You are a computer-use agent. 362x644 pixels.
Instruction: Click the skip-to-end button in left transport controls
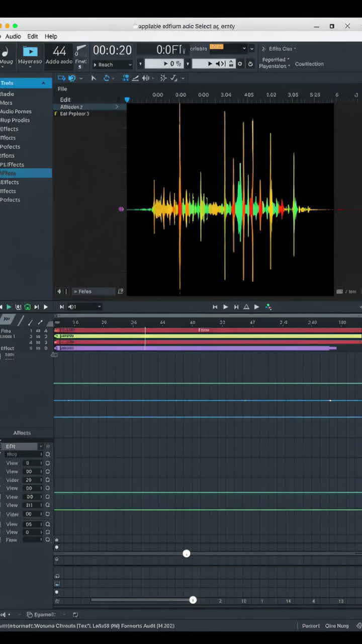pyautogui.click(x=36, y=307)
